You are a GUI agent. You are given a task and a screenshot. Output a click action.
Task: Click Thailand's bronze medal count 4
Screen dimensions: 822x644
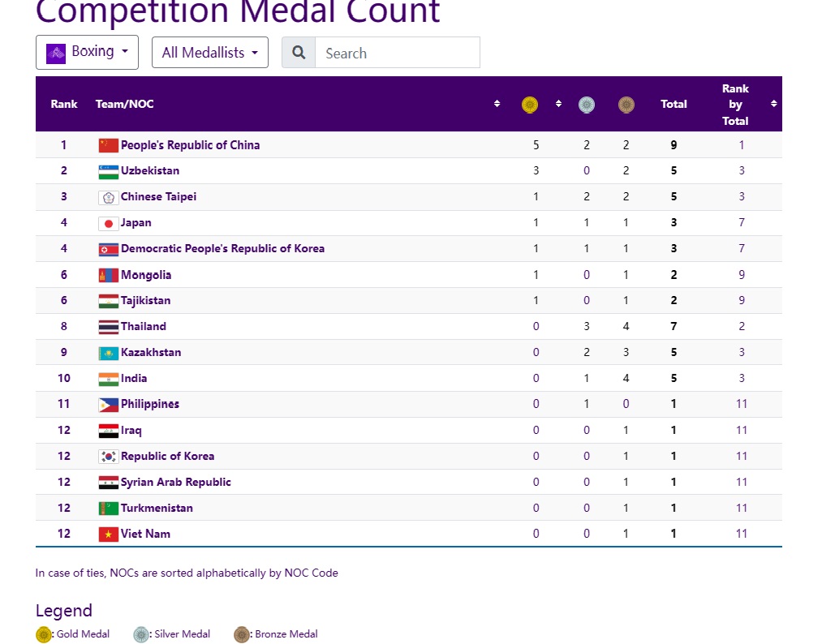click(626, 326)
